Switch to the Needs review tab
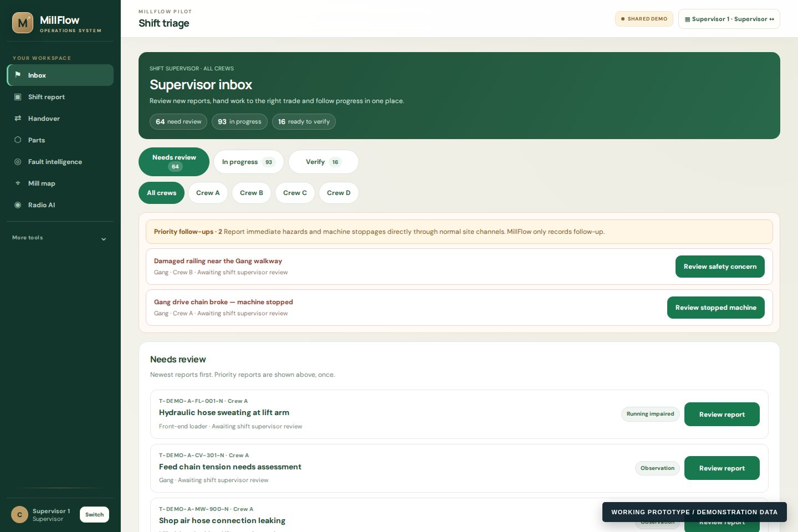 pyautogui.click(x=174, y=162)
